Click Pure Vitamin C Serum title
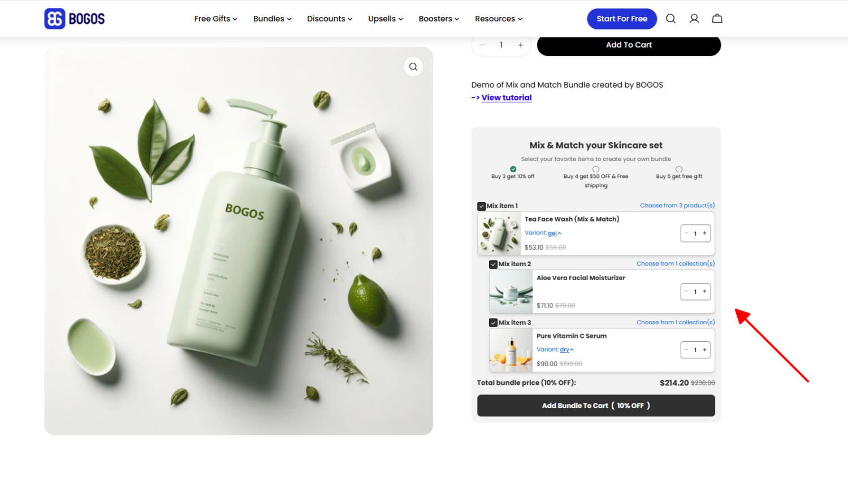Viewport: 848px width, 504px height. tap(572, 336)
